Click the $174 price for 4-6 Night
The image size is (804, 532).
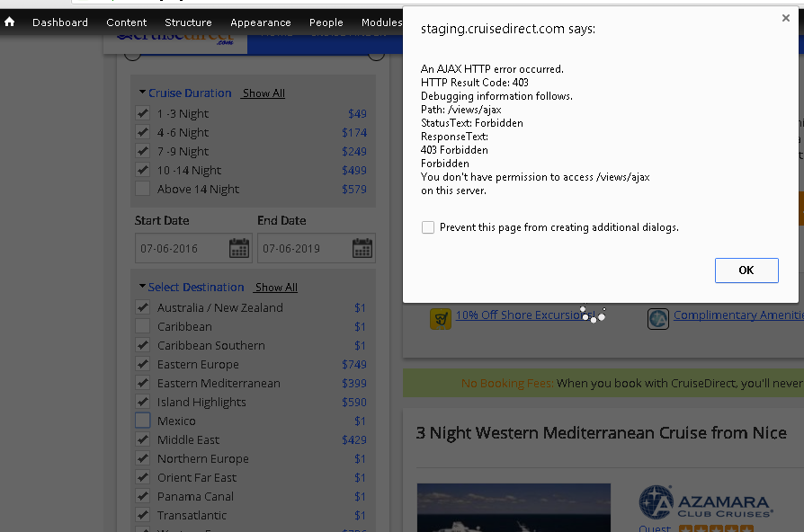(354, 132)
